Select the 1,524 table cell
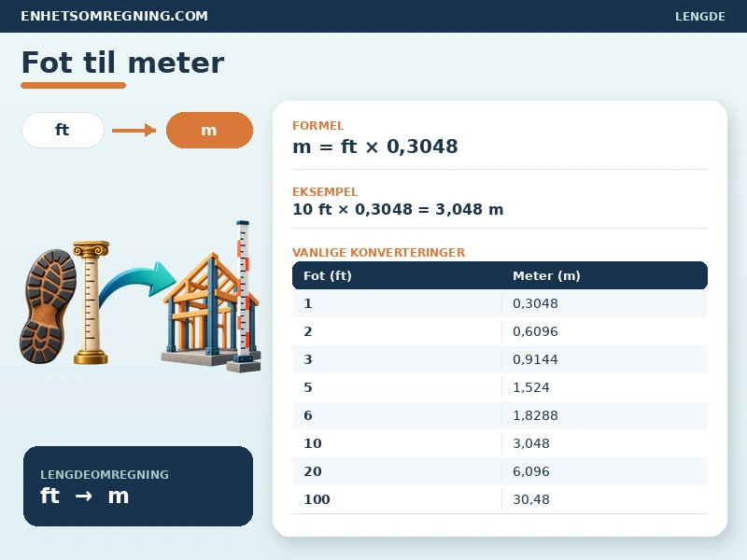This screenshot has height=560, width=747. pos(530,387)
